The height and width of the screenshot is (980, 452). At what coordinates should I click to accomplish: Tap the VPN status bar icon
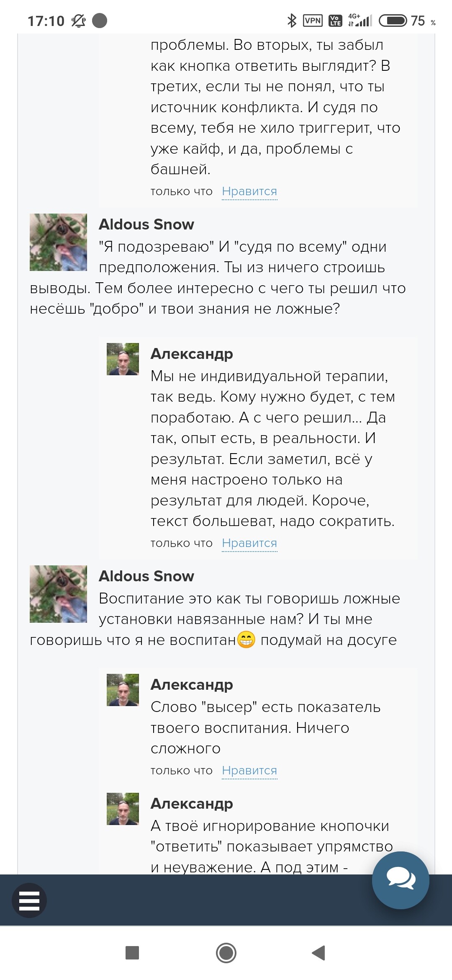(313, 21)
